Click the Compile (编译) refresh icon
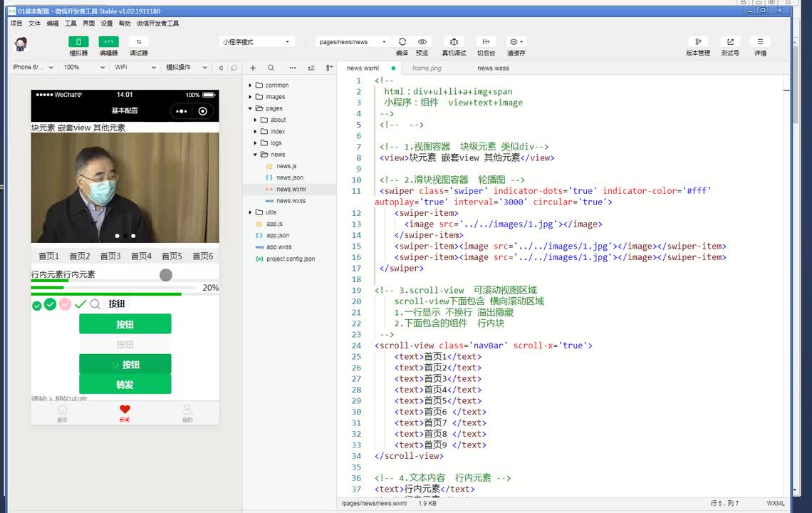 click(402, 42)
